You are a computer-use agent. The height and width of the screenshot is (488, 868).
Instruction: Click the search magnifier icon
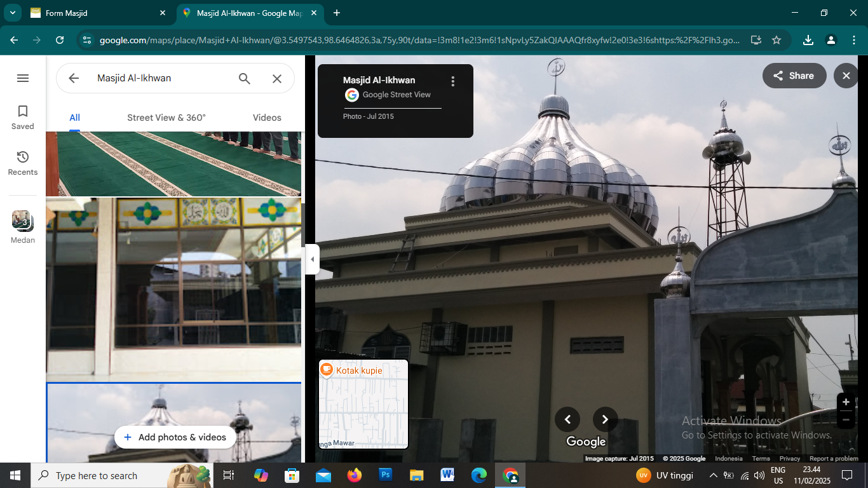245,78
